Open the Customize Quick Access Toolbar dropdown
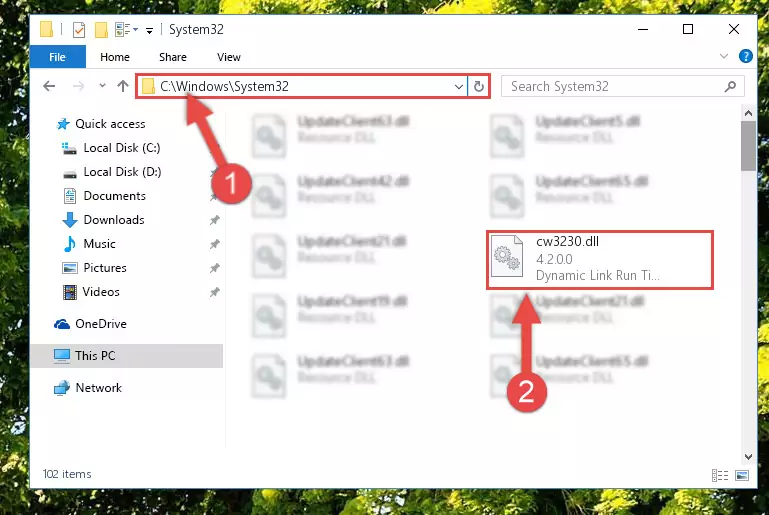Screen dimensions: 769x515 pyautogui.click(x=149, y=30)
